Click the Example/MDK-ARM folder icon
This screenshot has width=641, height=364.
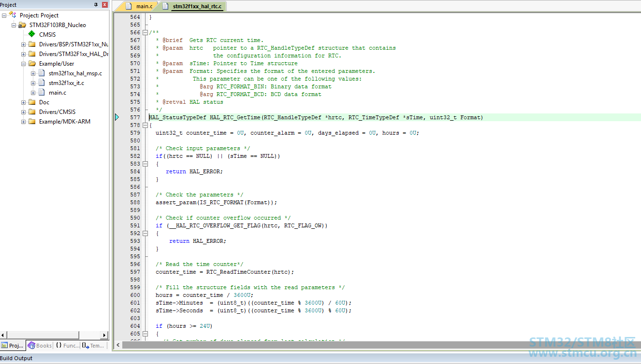(x=32, y=121)
